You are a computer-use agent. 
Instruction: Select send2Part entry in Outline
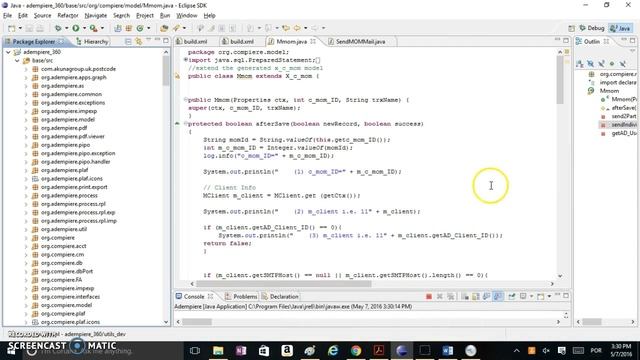click(x=623, y=116)
